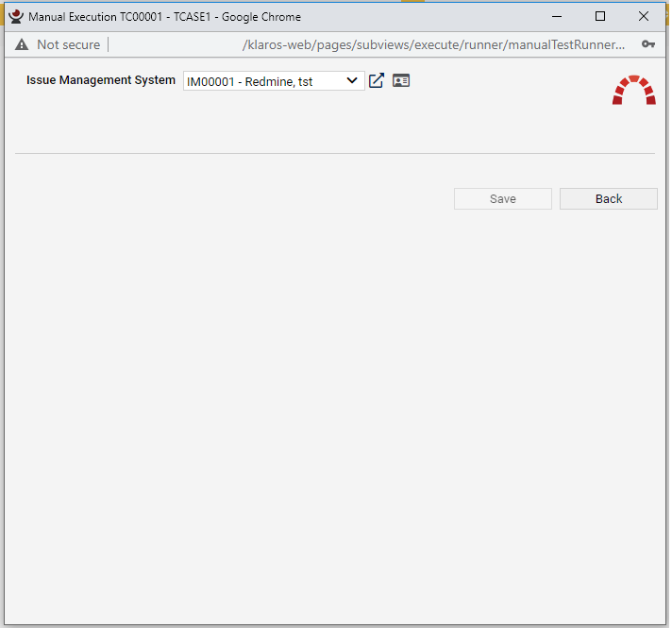This screenshot has width=672, height=628.
Task: Click the warning triangle security icon
Action: coord(22,44)
